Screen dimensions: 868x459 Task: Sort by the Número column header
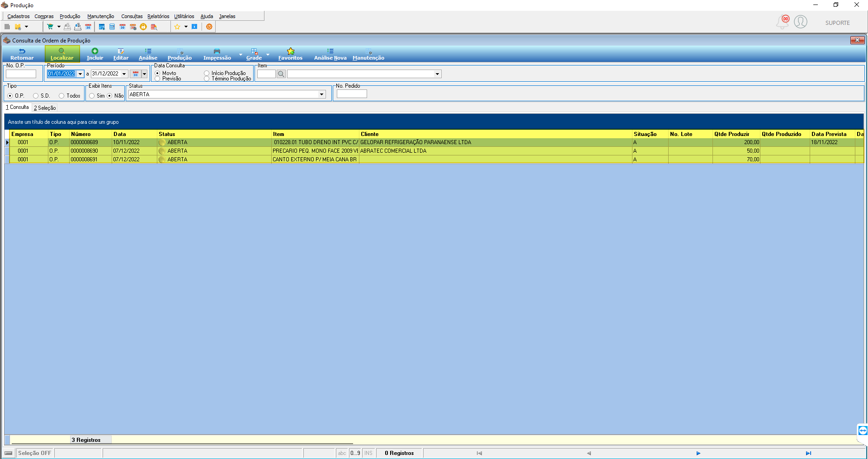[x=90, y=134]
